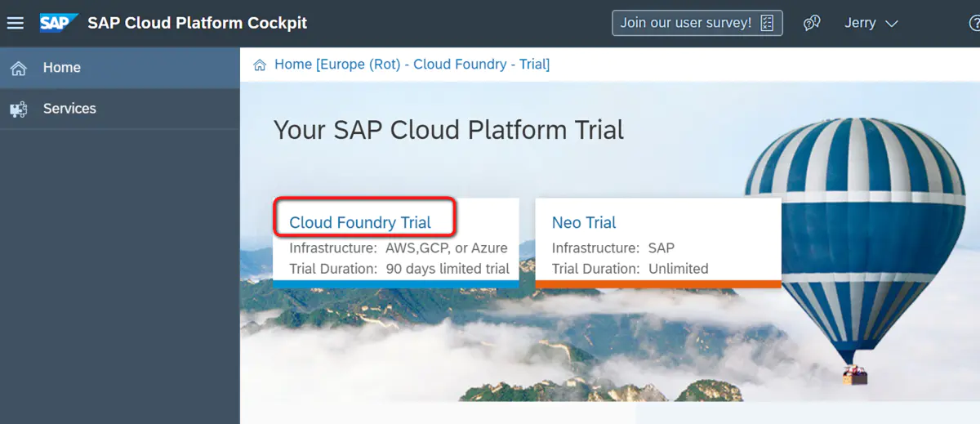Viewport: 980px width, 424px height.
Task: Open the hamburger navigation menu
Action: coord(16,23)
